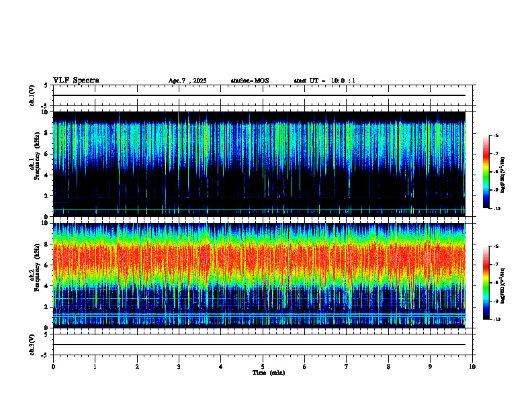Click the ch.2 colorbar log(PSD) unit label
Screen dimensions: 532x411
[x=503, y=285]
